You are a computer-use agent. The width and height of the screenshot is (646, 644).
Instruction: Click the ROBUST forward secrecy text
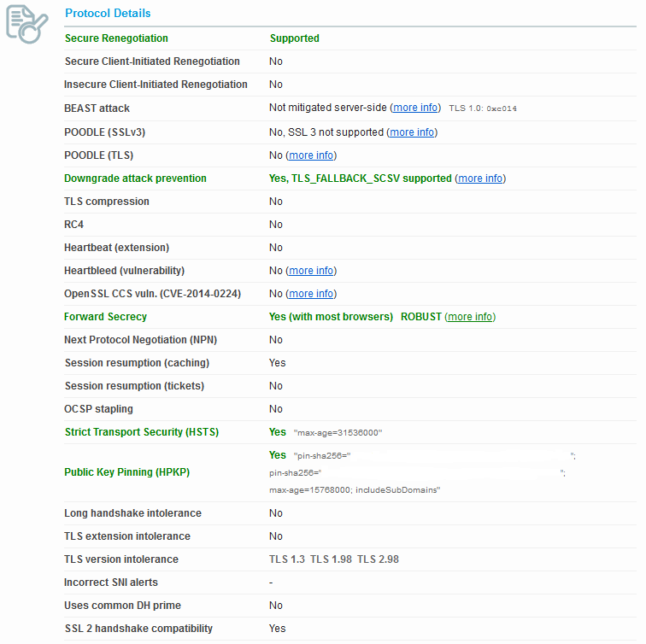pos(421,317)
